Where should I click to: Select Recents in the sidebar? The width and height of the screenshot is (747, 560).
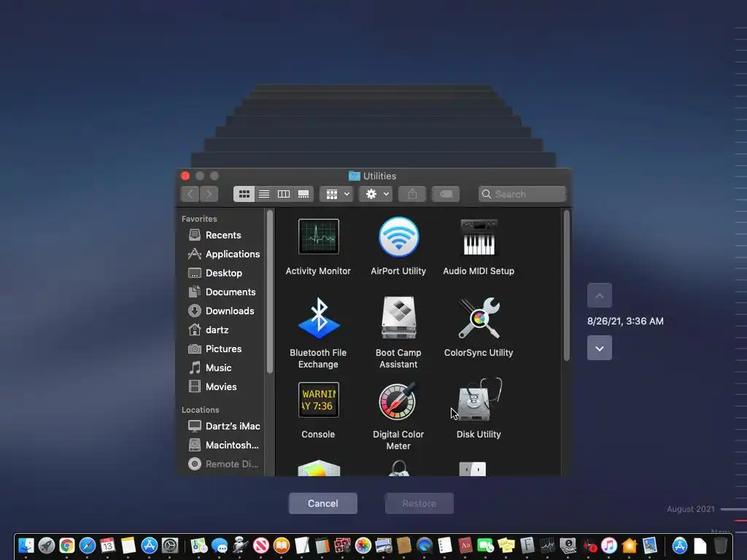(222, 236)
